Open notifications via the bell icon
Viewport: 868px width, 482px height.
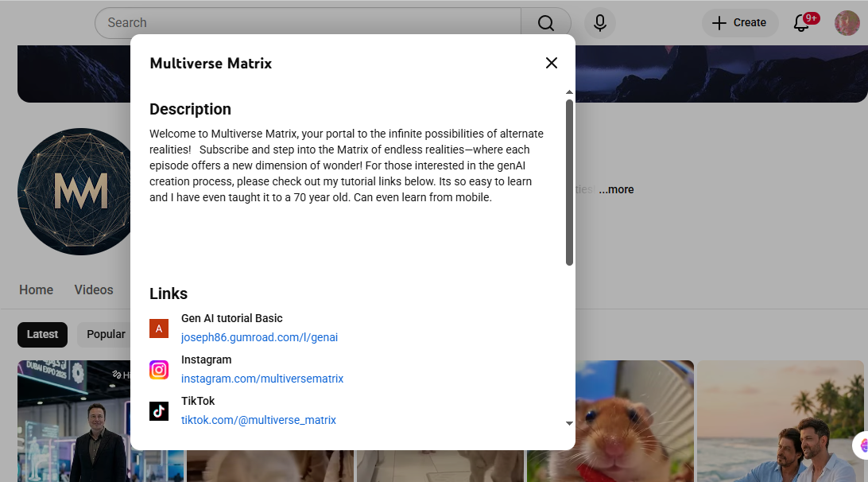point(800,24)
